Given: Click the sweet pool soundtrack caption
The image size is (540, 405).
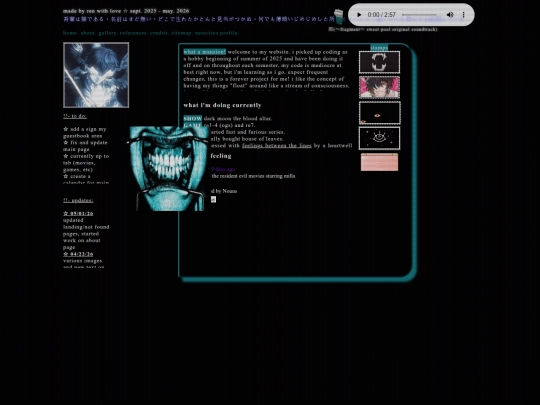Looking at the screenshot, I should pos(383,30).
